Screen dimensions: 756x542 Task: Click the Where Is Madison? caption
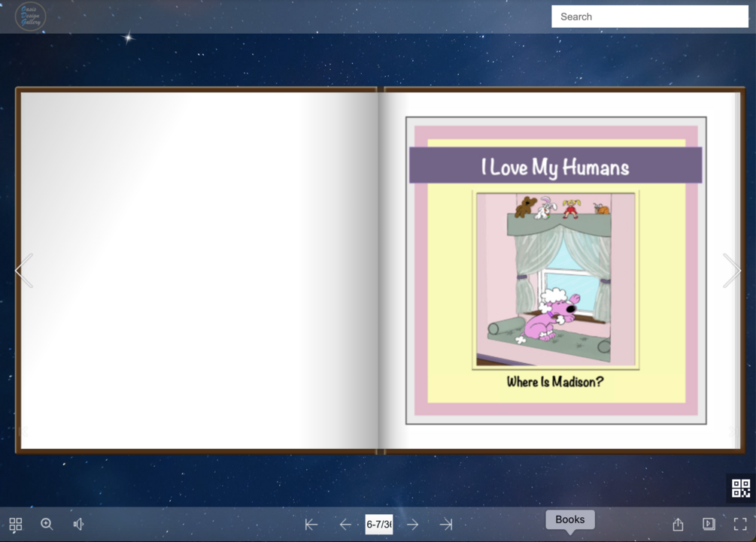tap(555, 382)
